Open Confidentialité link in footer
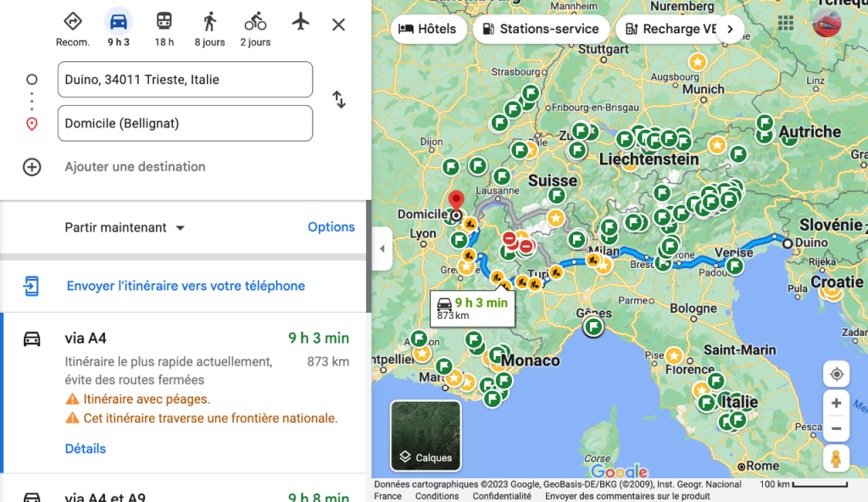Viewport: 868px width, 502px height. (502, 496)
